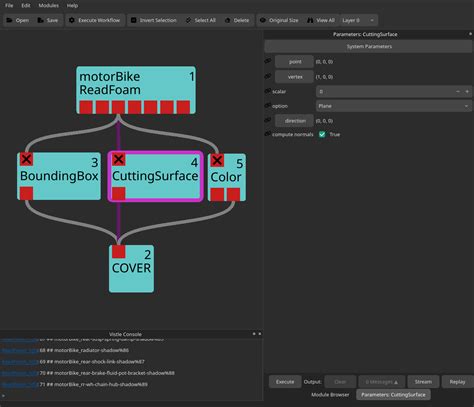The image size is (474, 407).
Task: Select the COVER module node
Action: 131,269
